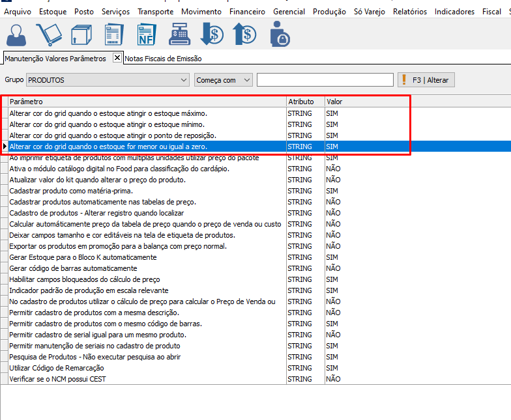The image size is (511, 420).
Task: Open the Estoque menu
Action: point(52,12)
